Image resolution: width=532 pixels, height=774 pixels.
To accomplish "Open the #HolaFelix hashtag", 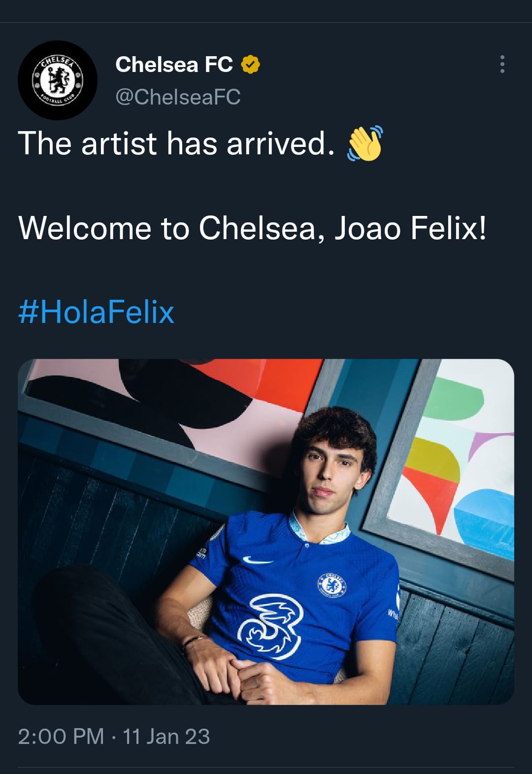I will point(97,312).
